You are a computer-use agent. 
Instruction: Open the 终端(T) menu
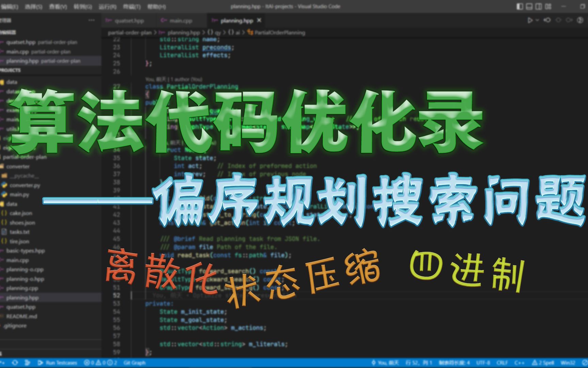[x=132, y=6]
